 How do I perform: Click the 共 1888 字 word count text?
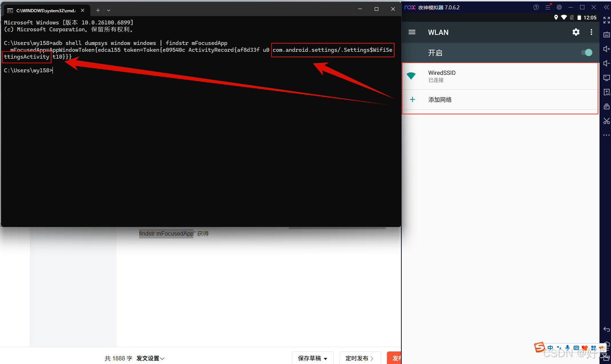click(118, 358)
